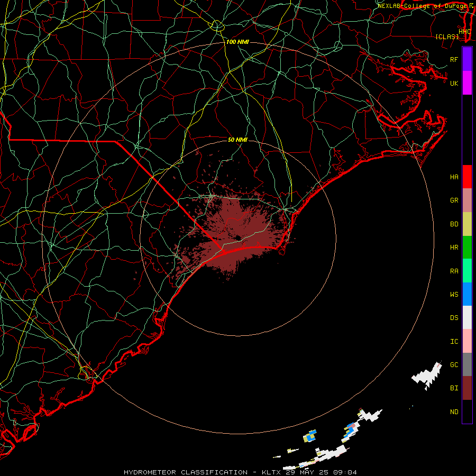Click the "DS" legend label
The height and width of the screenshot is (476, 476).
tap(454, 318)
